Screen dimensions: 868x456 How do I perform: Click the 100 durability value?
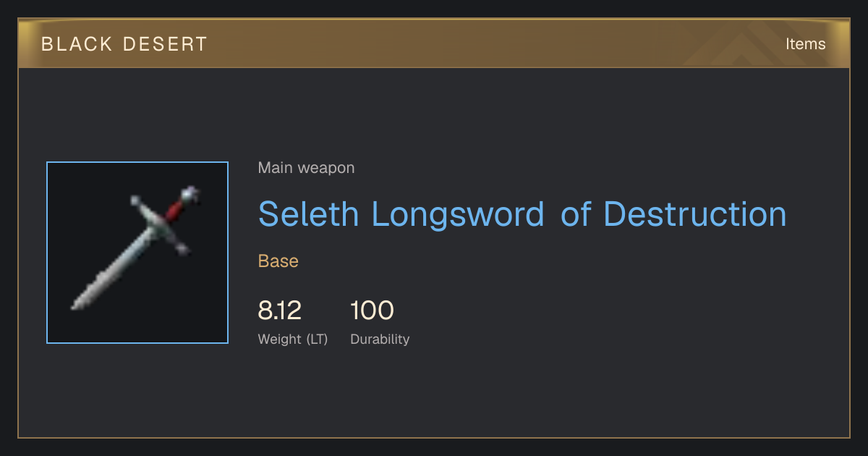point(372,311)
